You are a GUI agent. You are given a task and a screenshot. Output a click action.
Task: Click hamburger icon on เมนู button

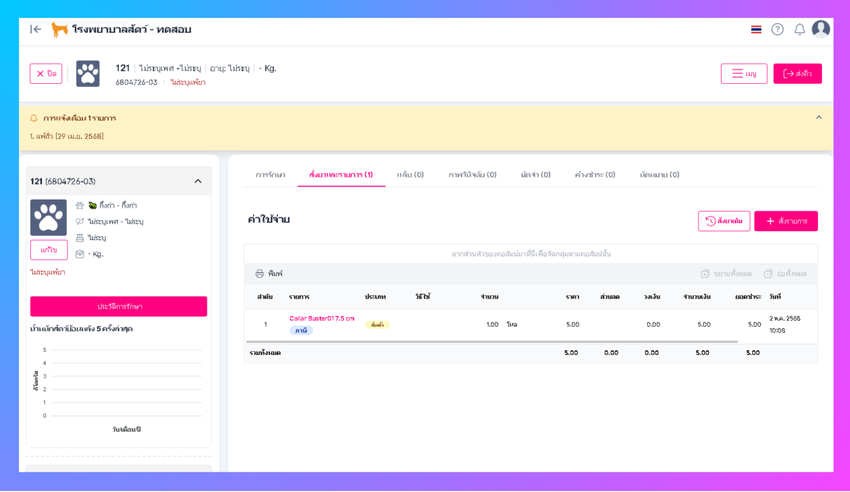(737, 74)
